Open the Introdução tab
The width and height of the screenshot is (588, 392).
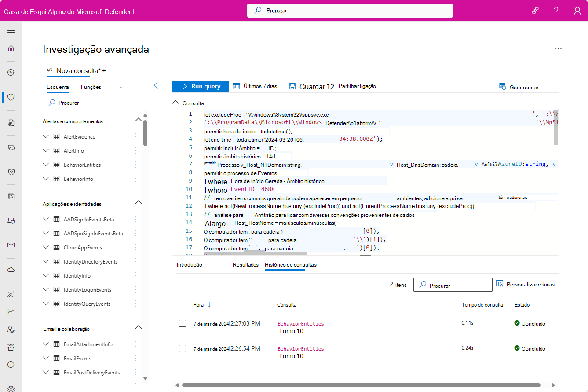190,265
